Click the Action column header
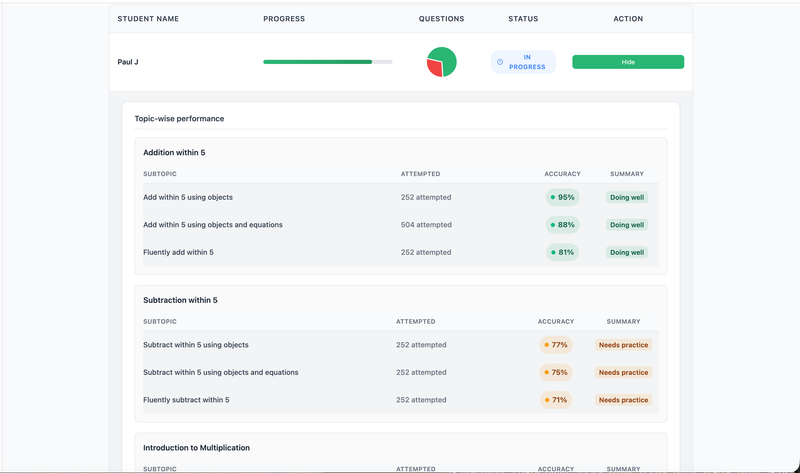Viewport: 800px width, 473px height. pyautogui.click(x=628, y=19)
